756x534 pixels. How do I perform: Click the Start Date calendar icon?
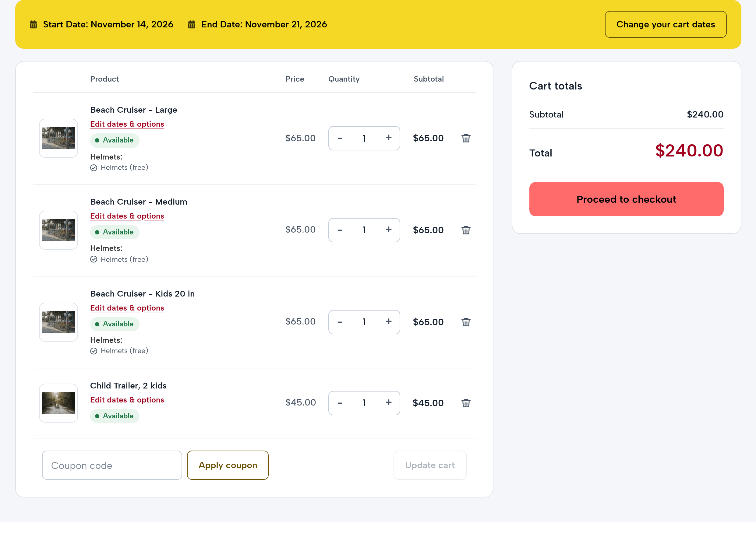[33, 25]
